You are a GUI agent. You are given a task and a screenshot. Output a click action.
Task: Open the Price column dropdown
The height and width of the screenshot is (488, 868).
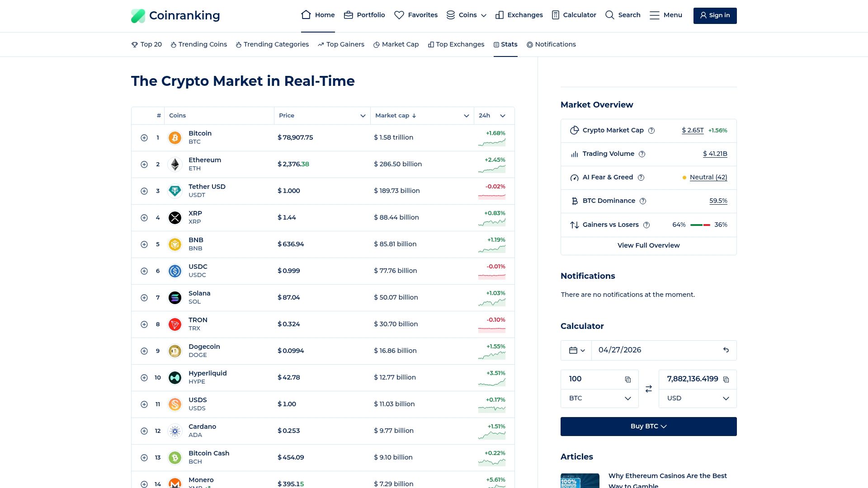click(363, 116)
